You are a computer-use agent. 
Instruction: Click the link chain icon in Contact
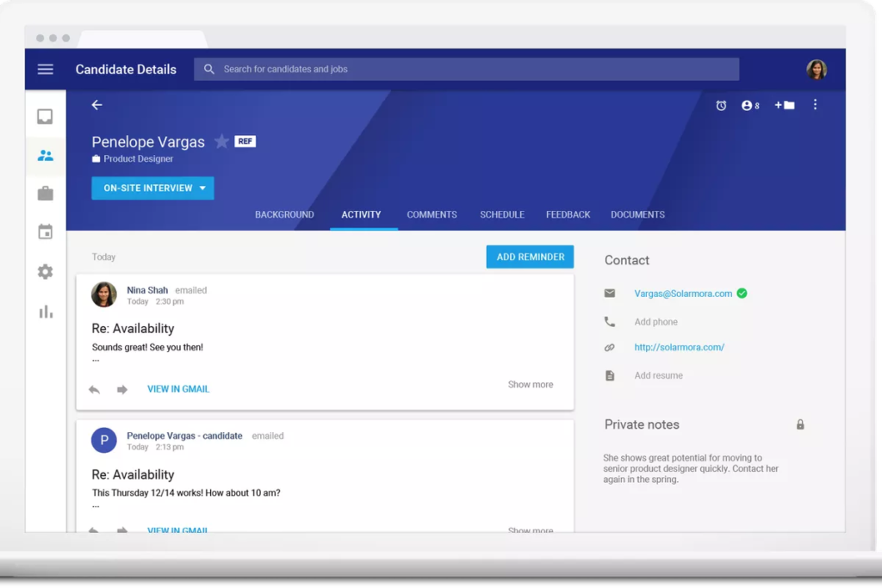(610, 348)
